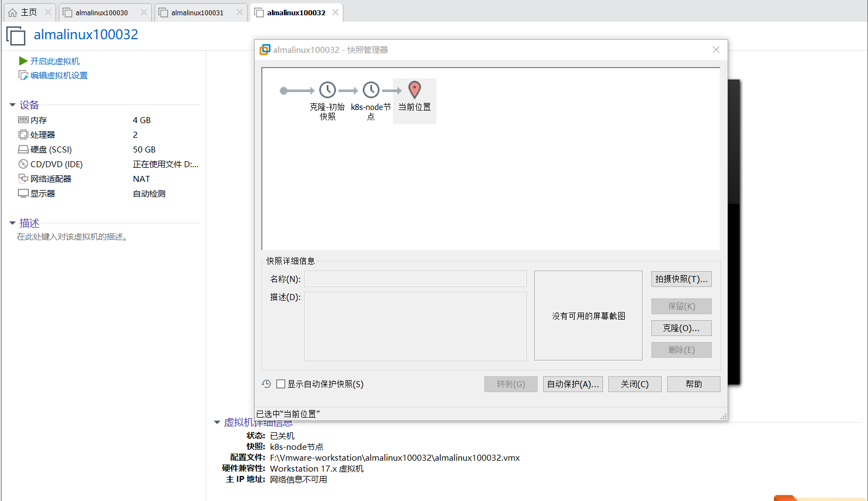The height and width of the screenshot is (501, 868).
Task: Click the 描述(D) text area
Action: [415, 326]
